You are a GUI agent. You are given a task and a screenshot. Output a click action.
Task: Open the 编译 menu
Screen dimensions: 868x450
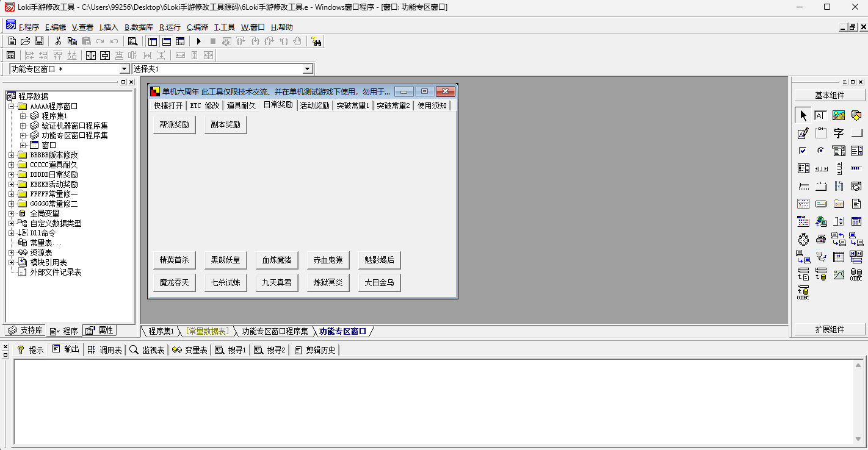coord(197,27)
